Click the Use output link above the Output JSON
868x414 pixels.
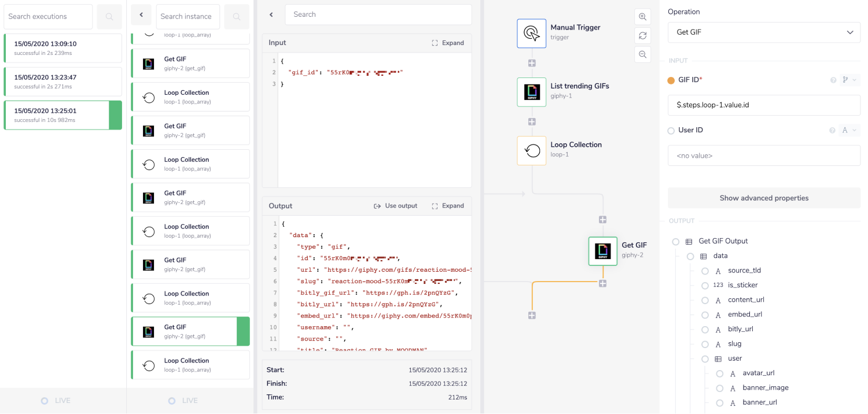[x=396, y=205]
